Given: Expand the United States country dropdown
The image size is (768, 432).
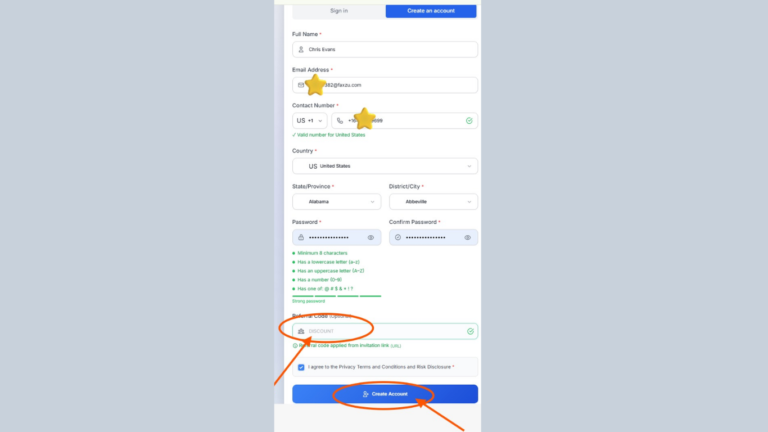Looking at the screenshot, I should pos(385,166).
